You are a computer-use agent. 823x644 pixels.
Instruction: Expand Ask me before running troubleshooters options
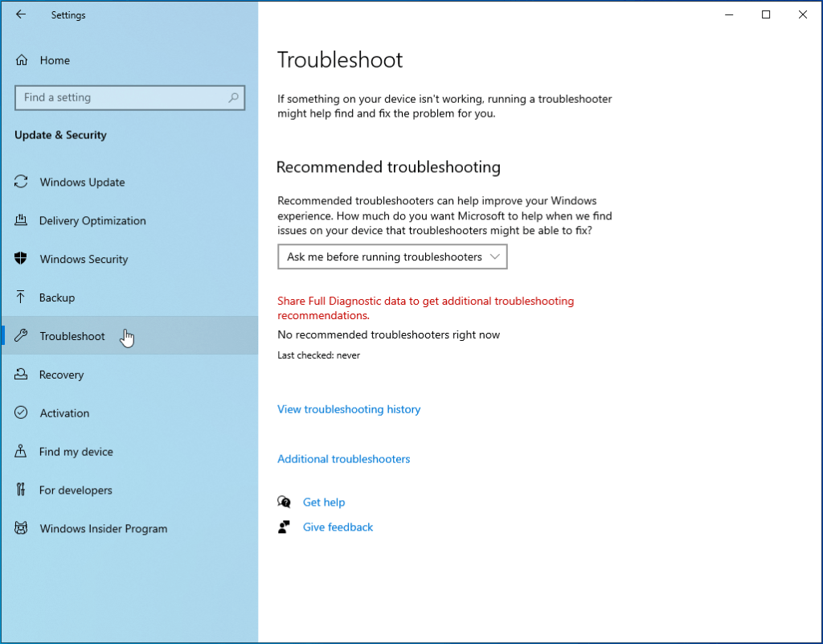[392, 256]
